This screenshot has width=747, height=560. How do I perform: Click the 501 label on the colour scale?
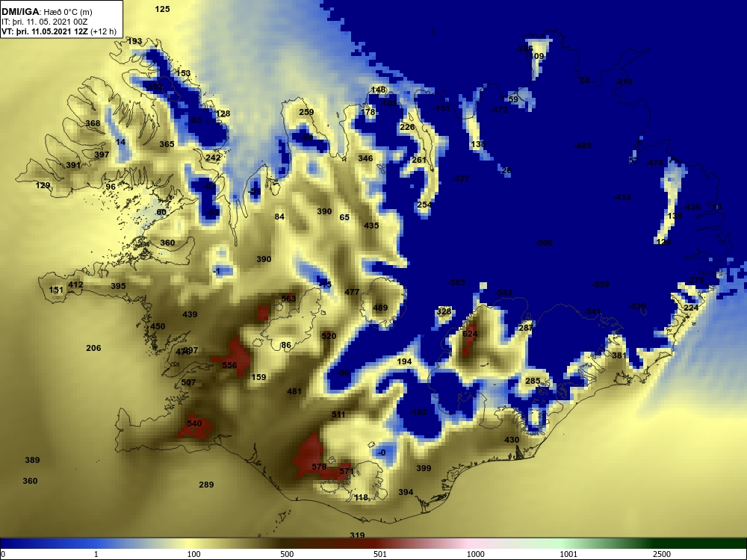tap(380, 554)
